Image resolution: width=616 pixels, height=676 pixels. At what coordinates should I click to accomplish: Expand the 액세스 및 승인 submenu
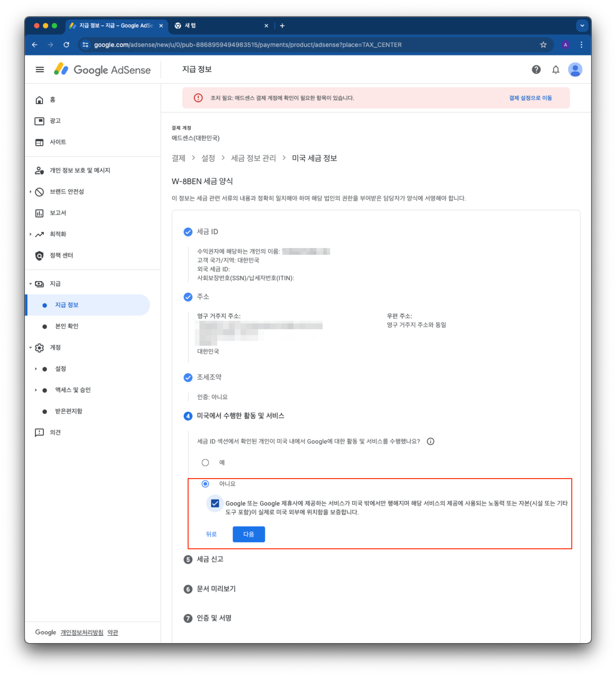tap(35, 390)
